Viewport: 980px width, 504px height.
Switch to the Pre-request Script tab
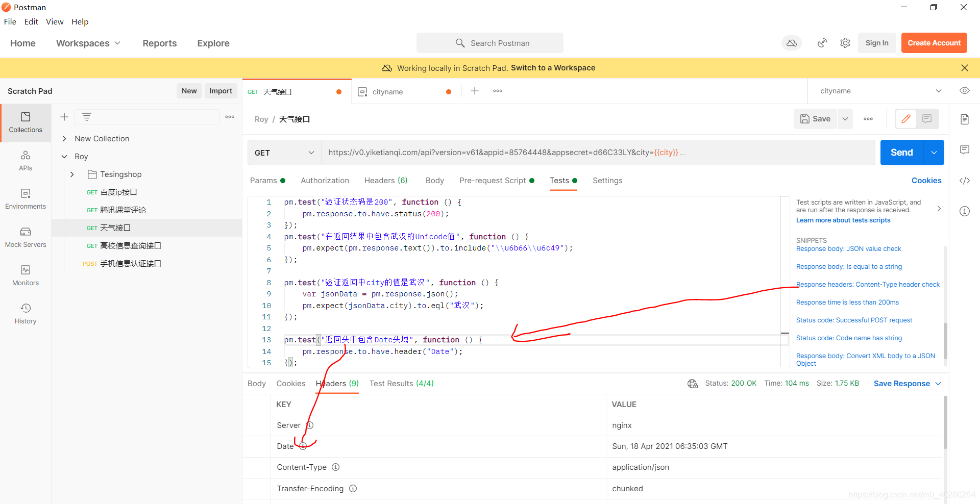(497, 181)
